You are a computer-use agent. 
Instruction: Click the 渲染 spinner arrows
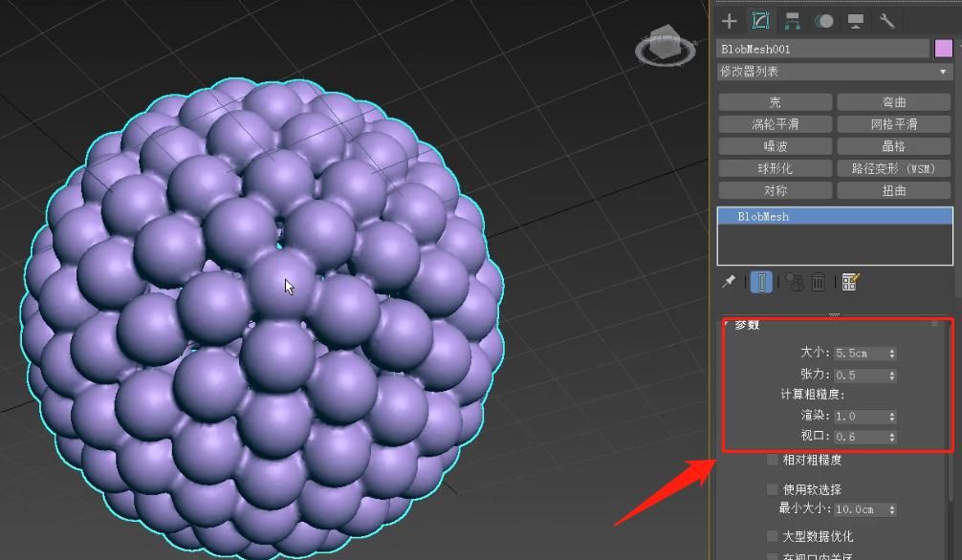click(892, 417)
